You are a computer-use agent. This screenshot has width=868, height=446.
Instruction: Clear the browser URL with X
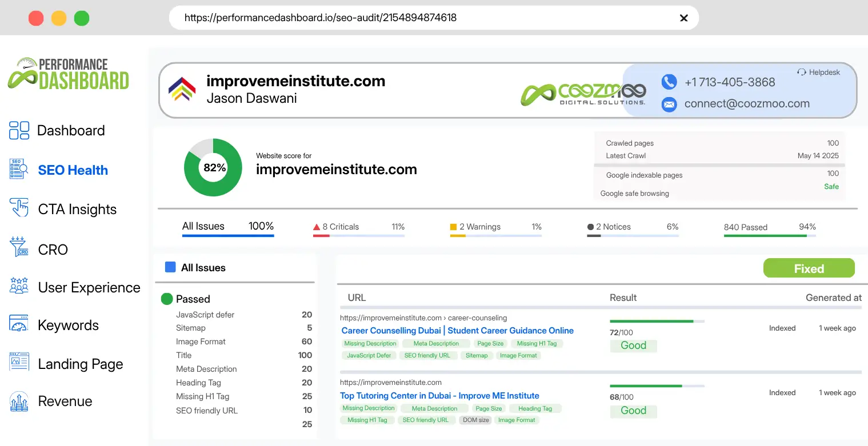tap(683, 18)
